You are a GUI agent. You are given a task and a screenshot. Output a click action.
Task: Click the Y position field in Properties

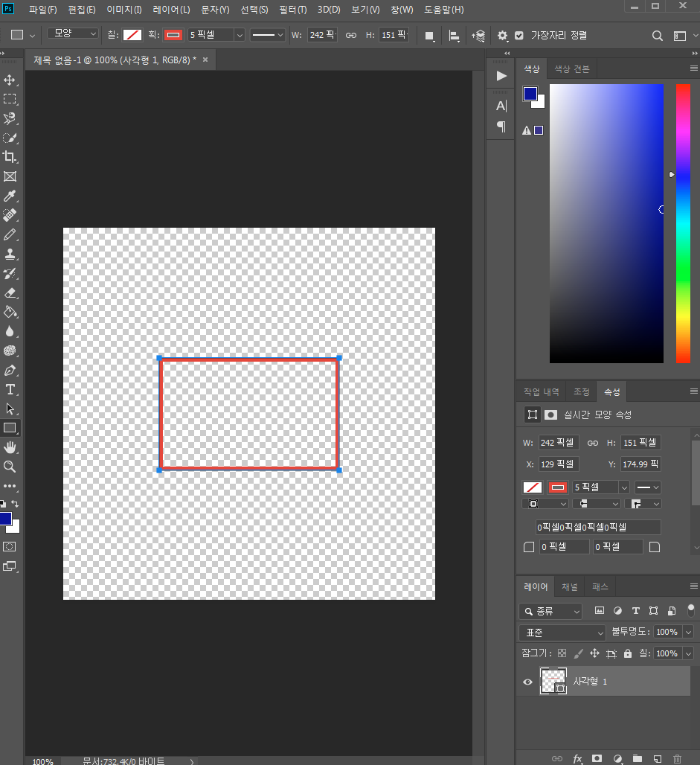click(x=640, y=464)
